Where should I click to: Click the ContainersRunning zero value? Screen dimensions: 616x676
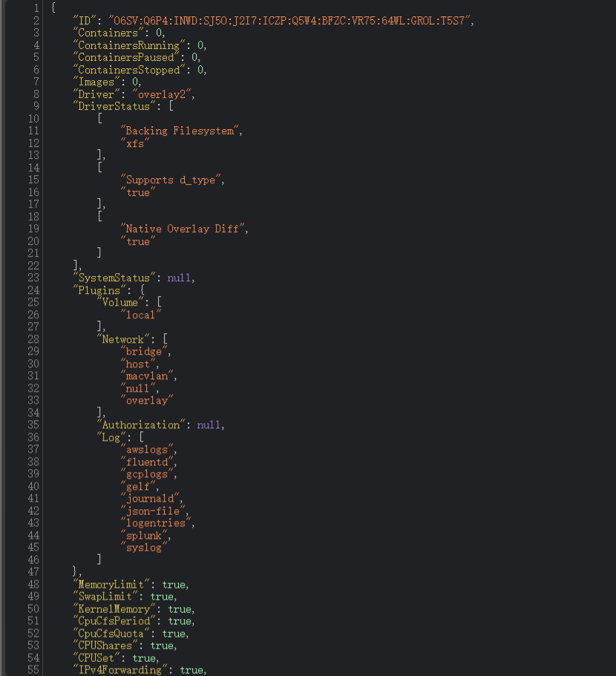tap(197, 45)
